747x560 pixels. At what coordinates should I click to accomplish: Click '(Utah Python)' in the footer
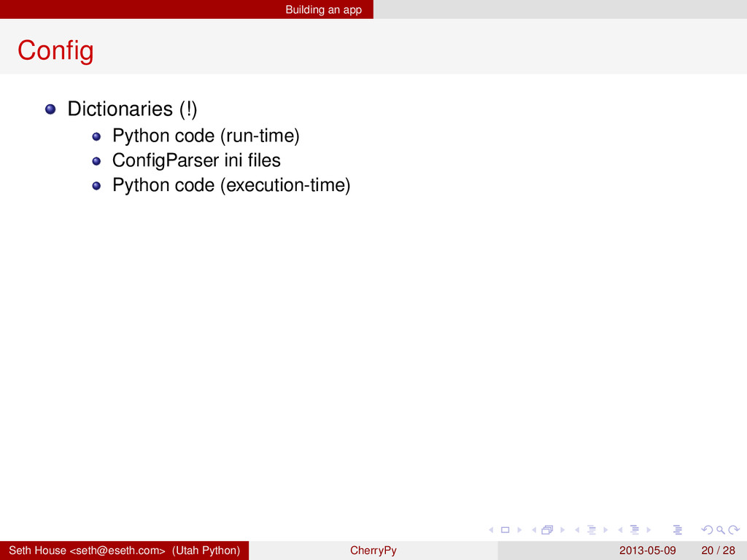(206, 551)
